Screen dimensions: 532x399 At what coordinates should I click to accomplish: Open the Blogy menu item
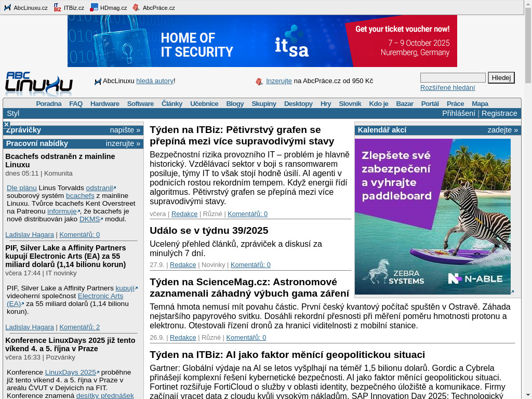click(235, 103)
